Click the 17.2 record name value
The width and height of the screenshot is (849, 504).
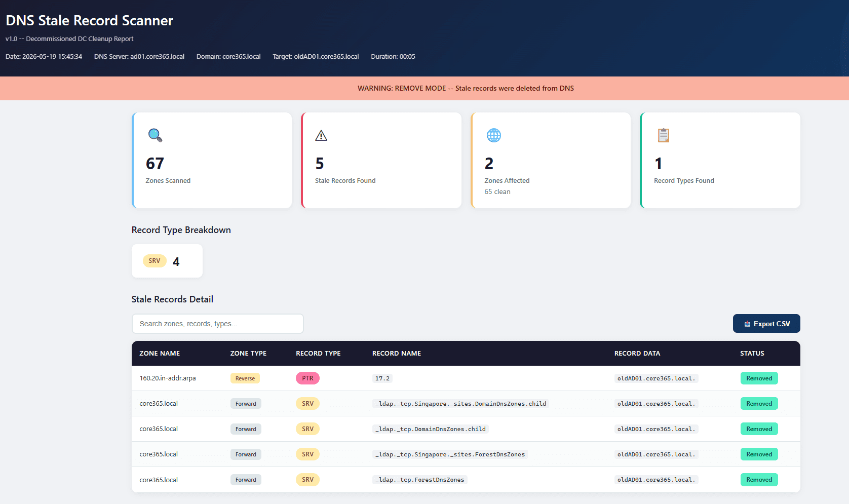click(x=382, y=378)
